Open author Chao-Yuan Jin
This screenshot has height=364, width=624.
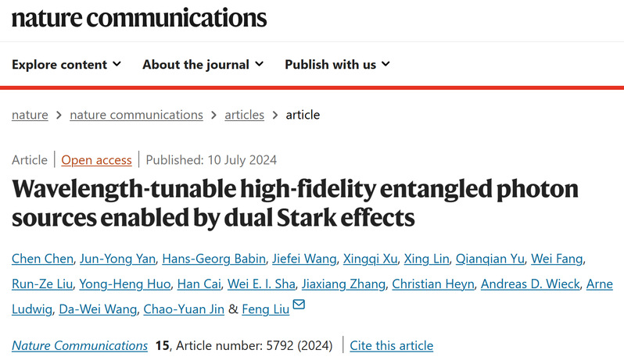point(184,309)
